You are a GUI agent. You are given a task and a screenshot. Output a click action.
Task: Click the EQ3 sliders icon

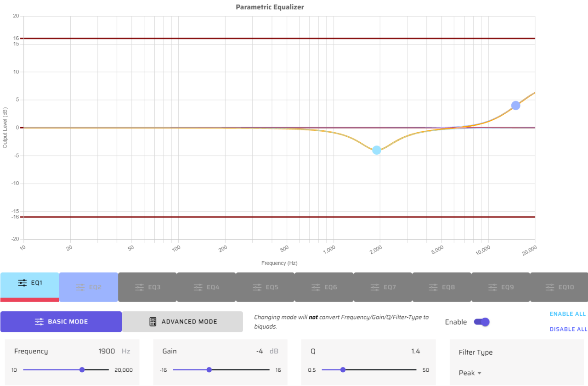pyautogui.click(x=139, y=287)
